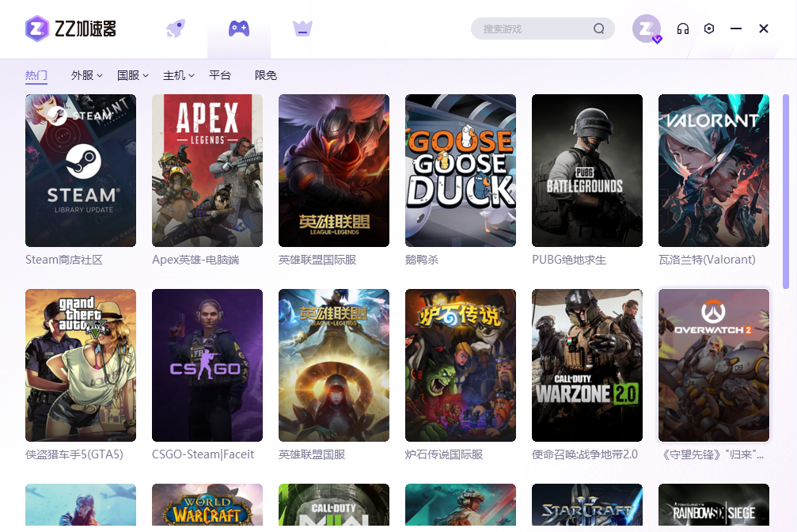Click the Apex英雄-电脑端 title

tap(195, 260)
